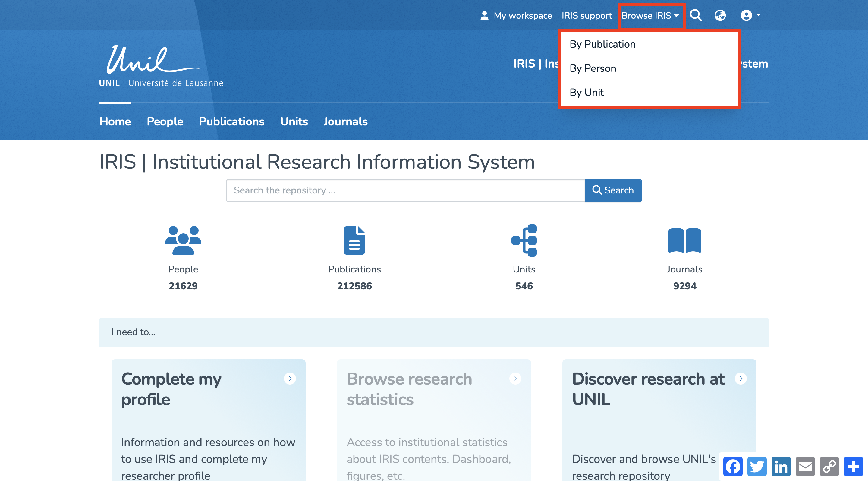The height and width of the screenshot is (481, 868).
Task: Open the user account dropdown menu
Action: (751, 15)
